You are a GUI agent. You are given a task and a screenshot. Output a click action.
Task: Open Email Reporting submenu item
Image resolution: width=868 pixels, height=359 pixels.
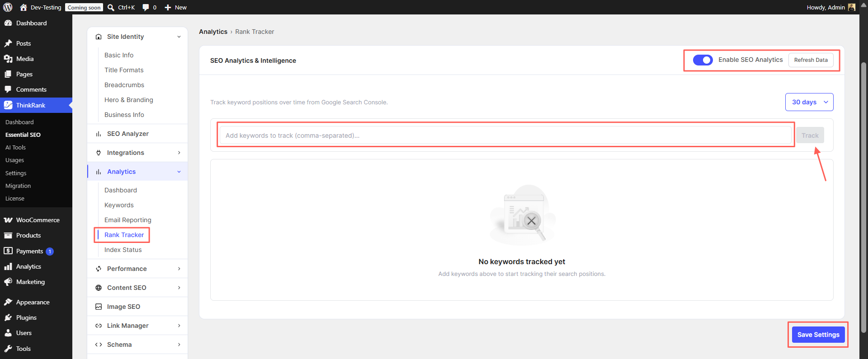pos(128,220)
